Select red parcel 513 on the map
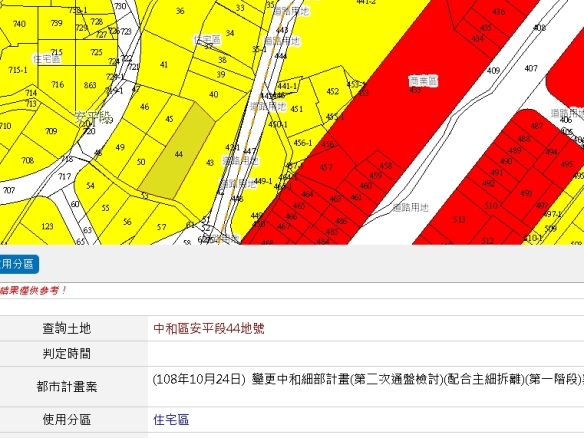584x438 pixels. coord(459,220)
